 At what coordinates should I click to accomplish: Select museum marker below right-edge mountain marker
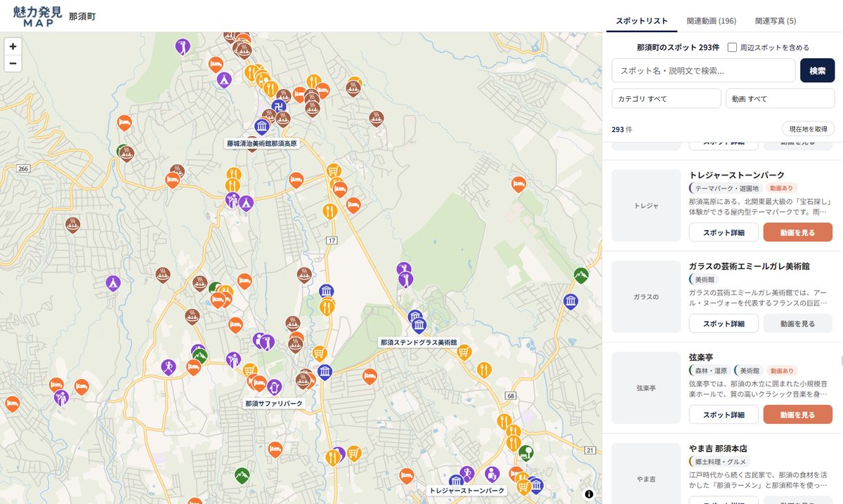point(571,302)
